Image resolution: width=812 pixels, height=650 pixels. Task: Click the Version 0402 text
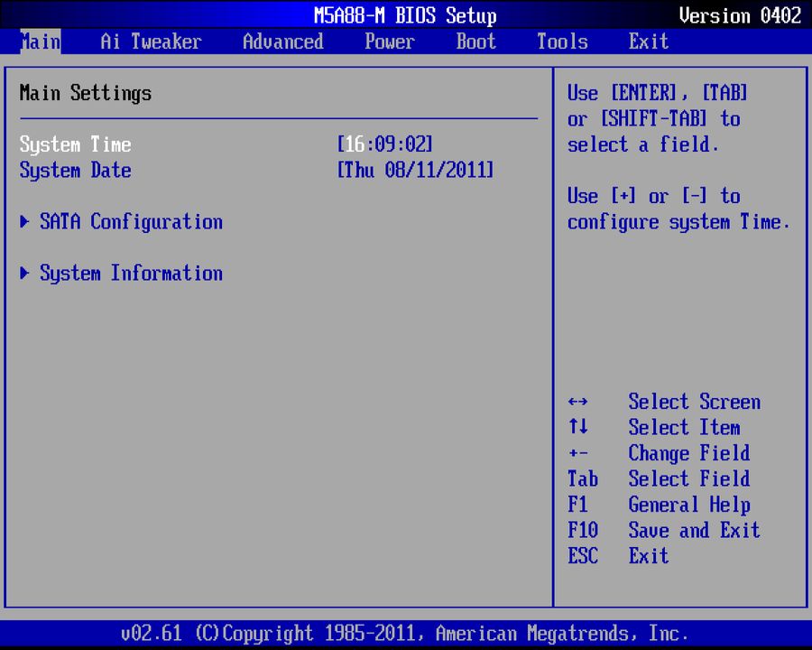(740, 15)
